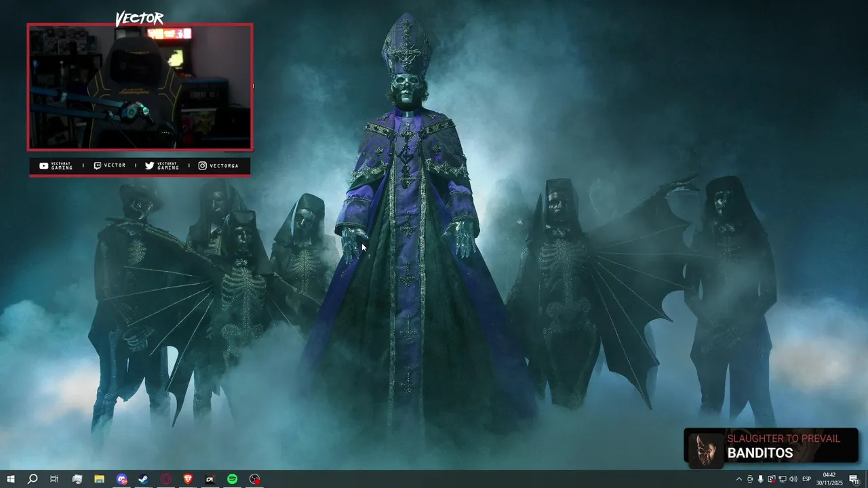Screen dimensions: 868x488
Task: Open the volume speaker tray icon
Action: click(793, 479)
